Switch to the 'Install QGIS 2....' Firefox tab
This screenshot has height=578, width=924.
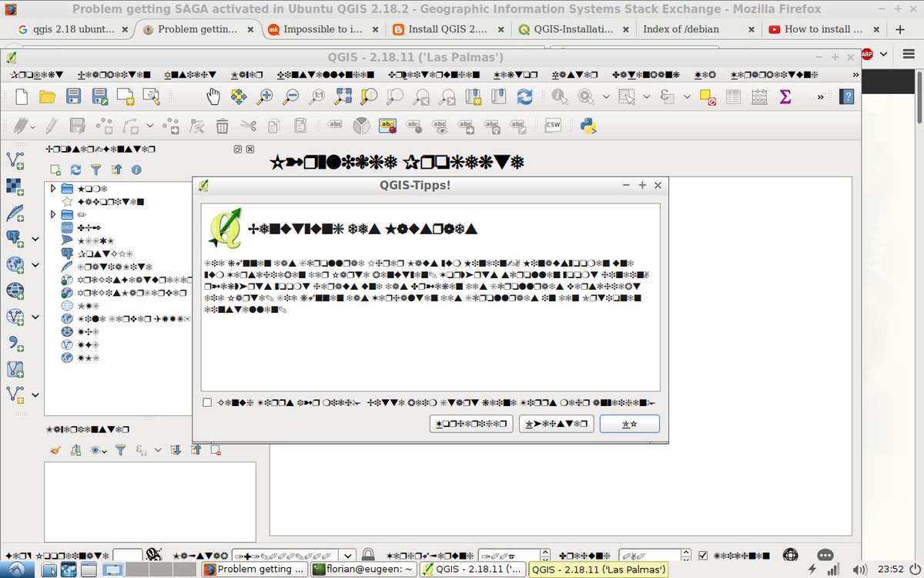448,29
